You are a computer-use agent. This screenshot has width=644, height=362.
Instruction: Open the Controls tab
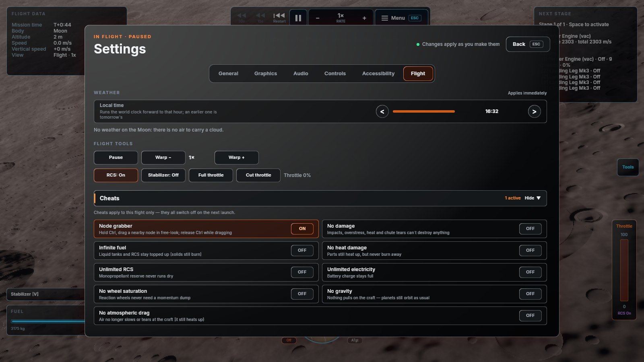pyautogui.click(x=335, y=74)
